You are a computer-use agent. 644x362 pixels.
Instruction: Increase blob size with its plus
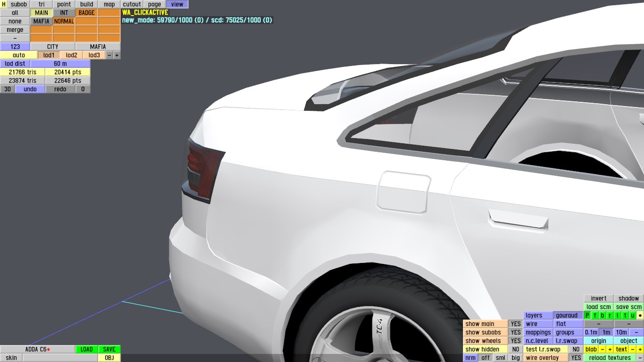pos(610,349)
